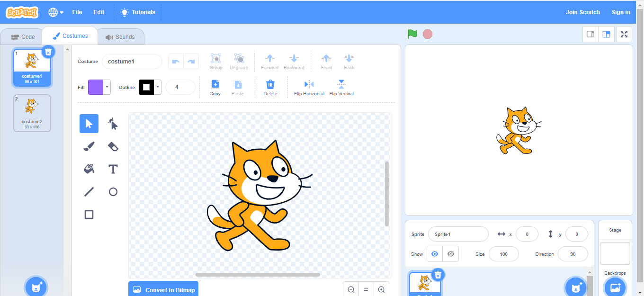Open the File menu
644x296 pixels.
(77, 12)
